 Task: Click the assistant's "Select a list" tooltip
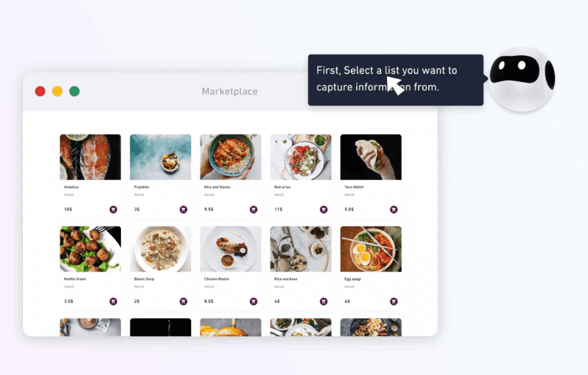[x=396, y=80]
